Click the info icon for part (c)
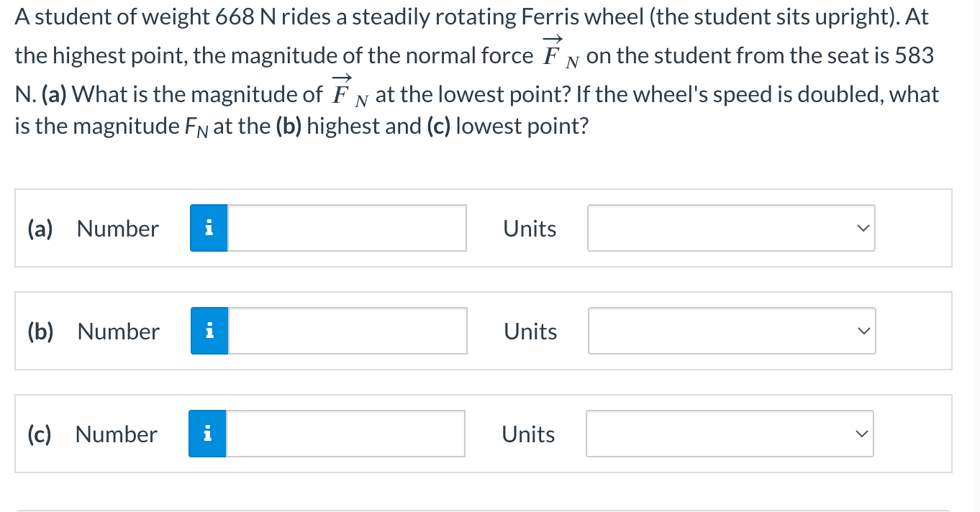 207,434
